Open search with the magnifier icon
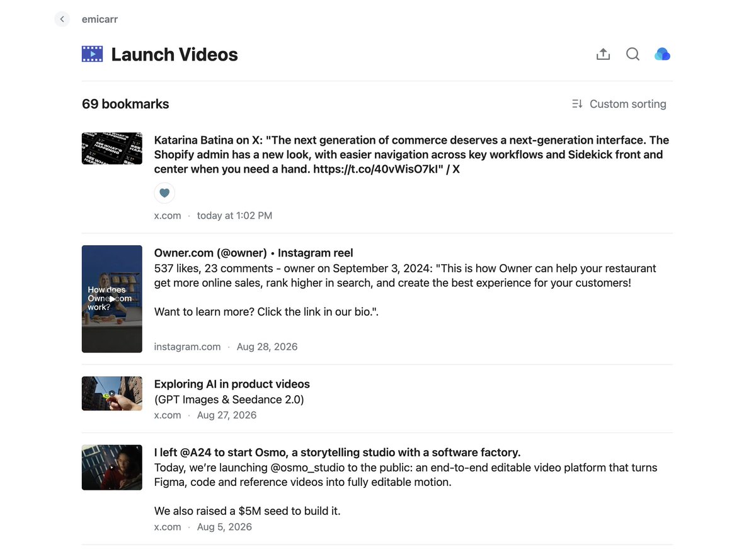Viewport: 756px width, 549px height. click(633, 54)
